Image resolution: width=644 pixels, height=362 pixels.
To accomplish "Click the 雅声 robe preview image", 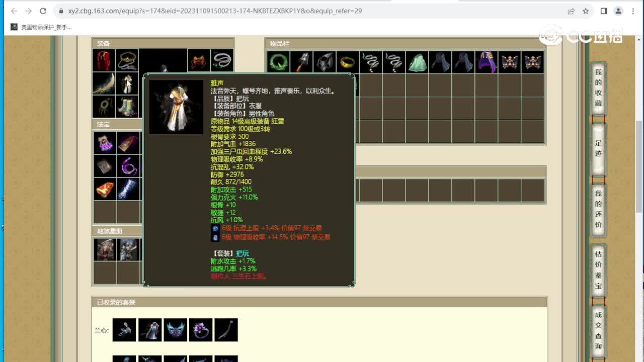I will pyautogui.click(x=176, y=107).
